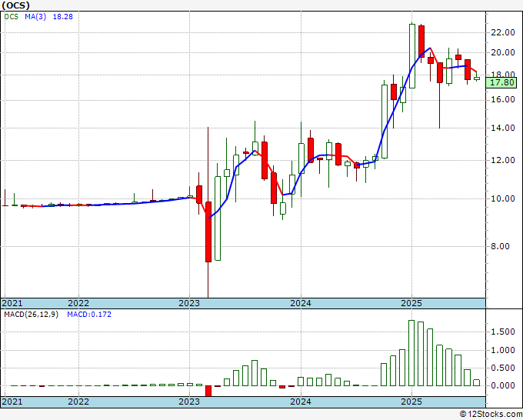This screenshot has width=523, height=420.
Task: Click the tall red candle dropping below 8.00
Action: [x=208, y=232]
